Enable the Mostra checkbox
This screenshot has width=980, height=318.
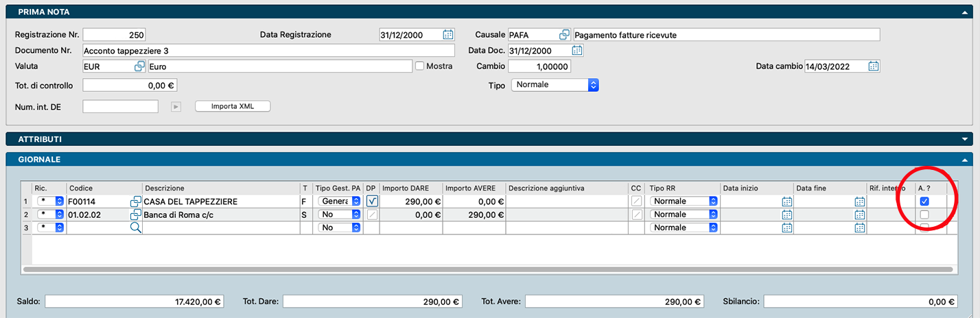(419, 66)
